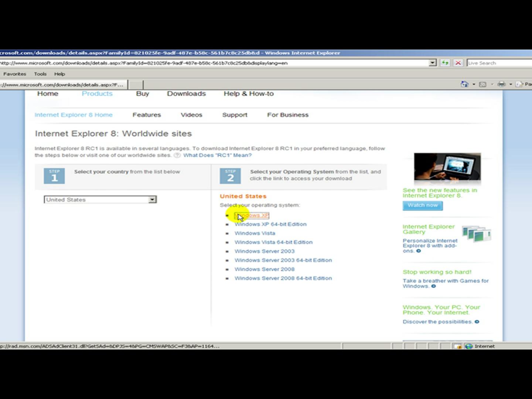Open the Help & How-to navigation item

coord(249,94)
